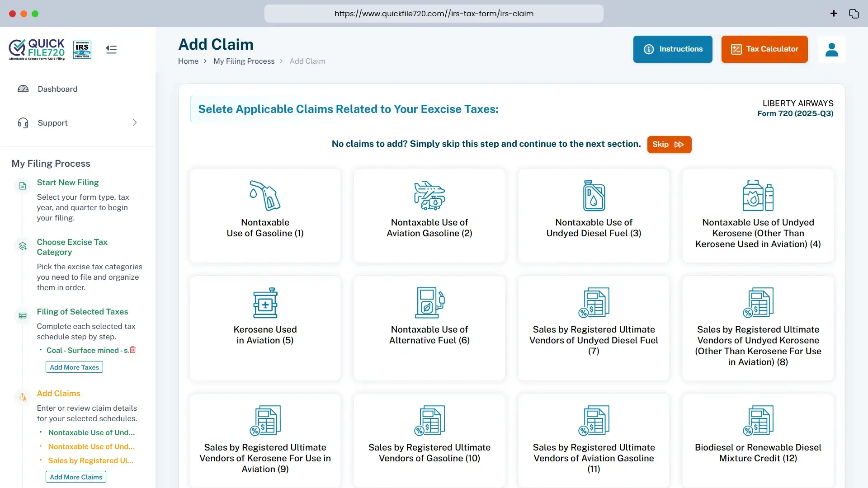868x488 pixels.
Task: Select the Kerosene Used in Aviation icon
Action: 265,303
